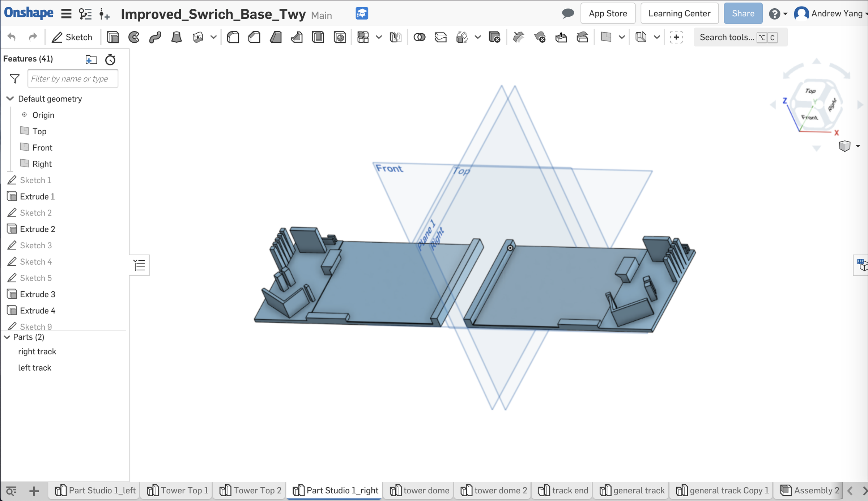Select the Mirror tool
Screen dimensions: 868x501
tap(396, 37)
